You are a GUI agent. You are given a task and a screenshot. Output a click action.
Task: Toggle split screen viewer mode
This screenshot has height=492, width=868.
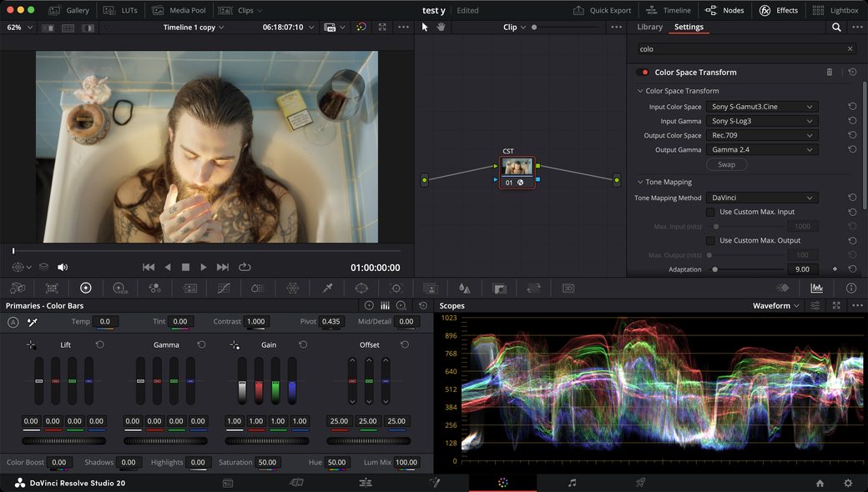tap(68, 28)
